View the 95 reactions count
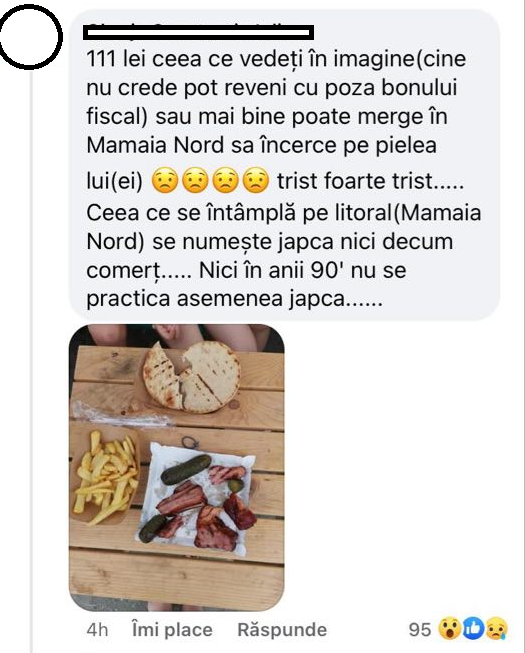The width and height of the screenshot is (525, 653). coord(420,629)
